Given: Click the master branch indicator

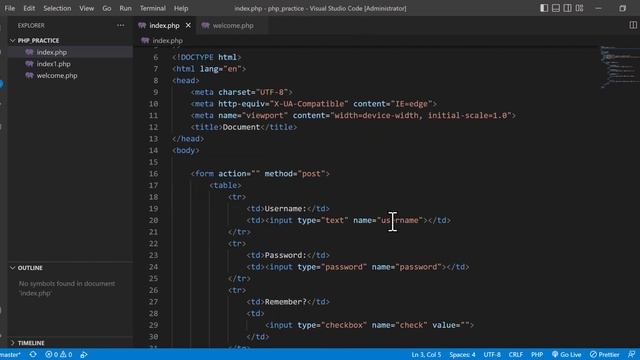Looking at the screenshot, I should pos(10,354).
